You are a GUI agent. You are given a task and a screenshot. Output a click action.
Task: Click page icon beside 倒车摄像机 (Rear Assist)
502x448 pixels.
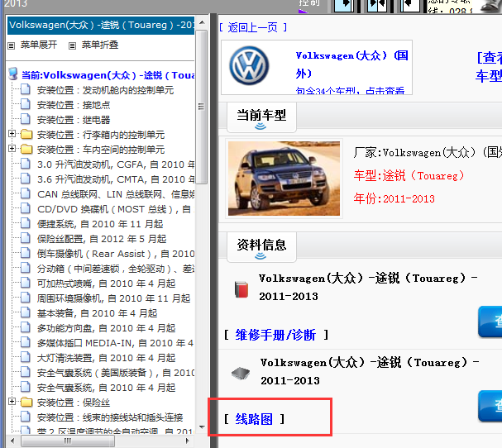[x=26, y=254]
